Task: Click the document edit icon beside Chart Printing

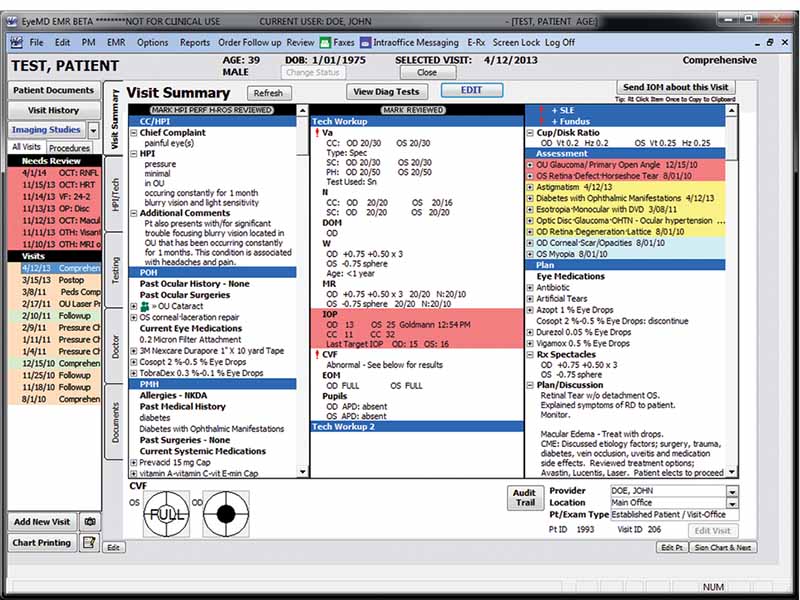Action: point(89,543)
